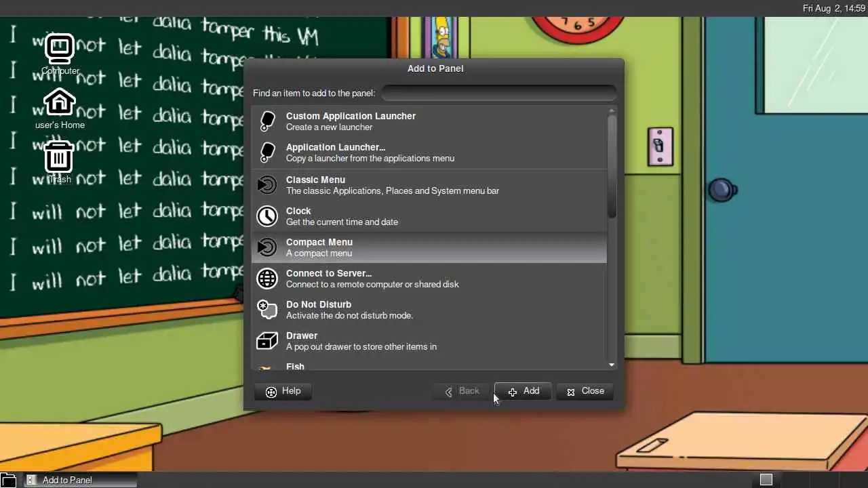Pick the Connect to Server globe icon
The height and width of the screenshot is (488, 868).
point(267,279)
